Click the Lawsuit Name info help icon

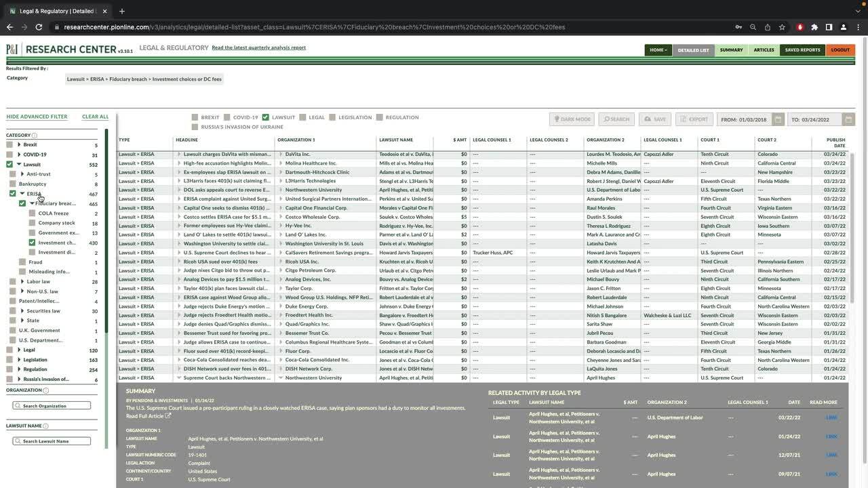point(46,426)
